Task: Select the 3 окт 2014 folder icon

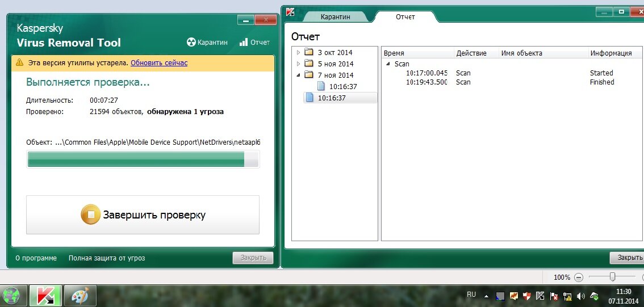Action: 309,52
